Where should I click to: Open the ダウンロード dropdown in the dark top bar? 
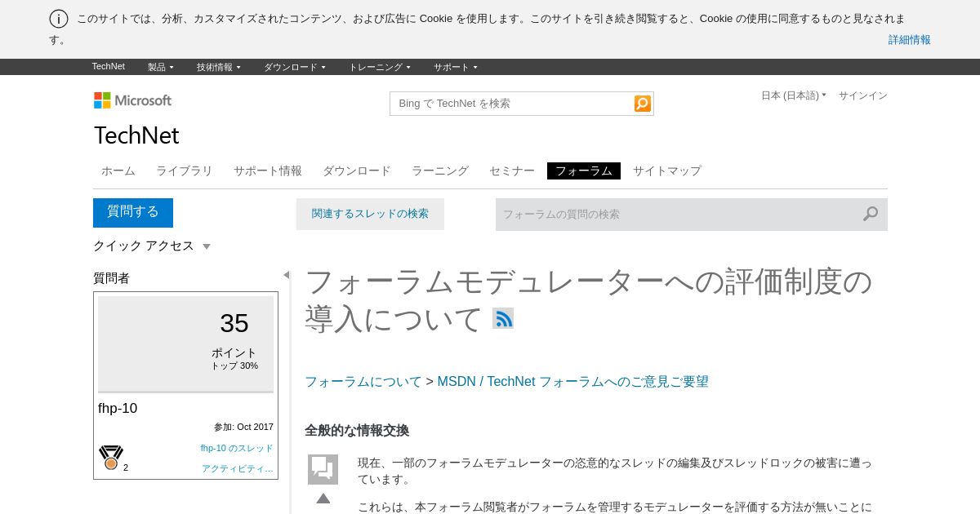coord(295,67)
